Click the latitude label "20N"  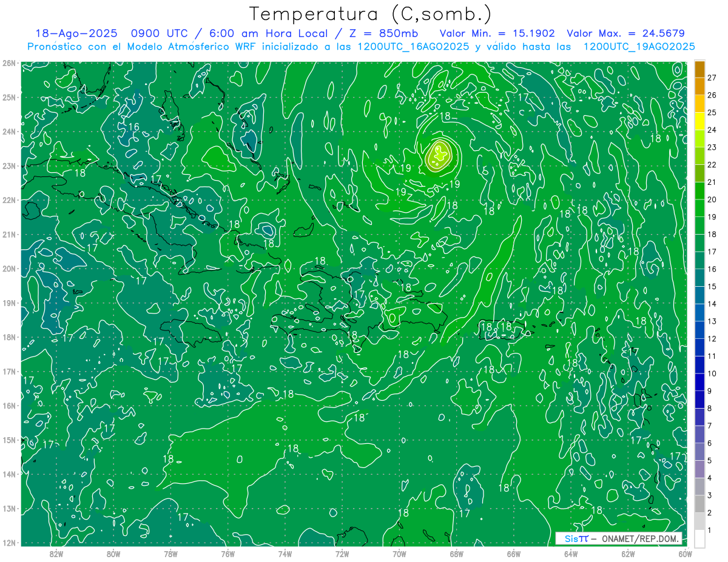(x=8, y=269)
